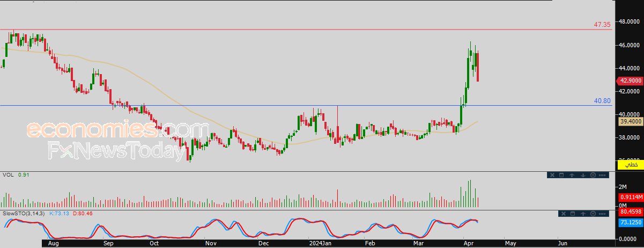Click Dec on the time axis
Viewport: 644px width, 248px height.
coord(263,243)
